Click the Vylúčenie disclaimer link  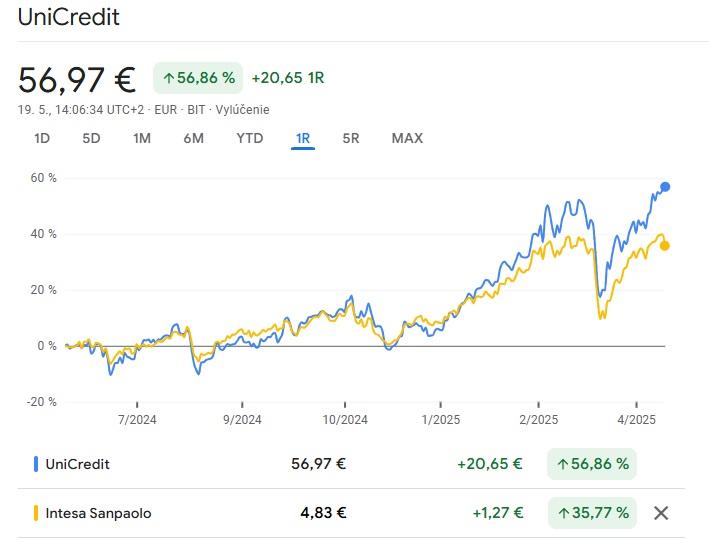242,109
